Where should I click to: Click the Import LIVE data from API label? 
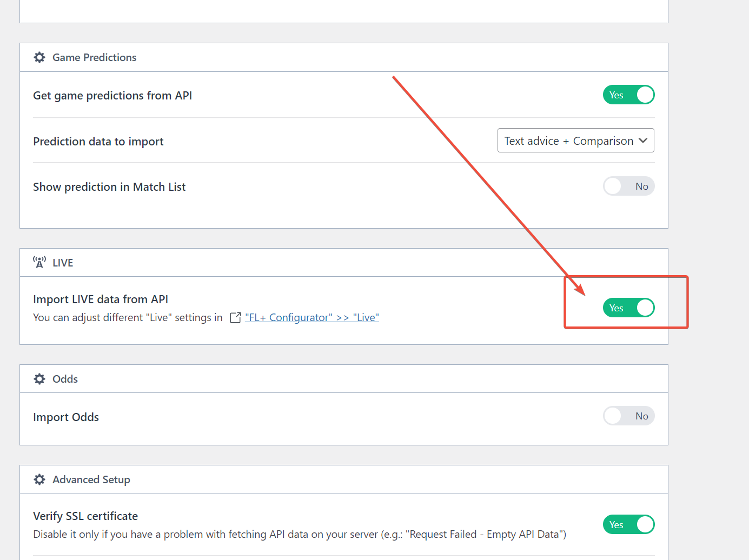tap(101, 299)
